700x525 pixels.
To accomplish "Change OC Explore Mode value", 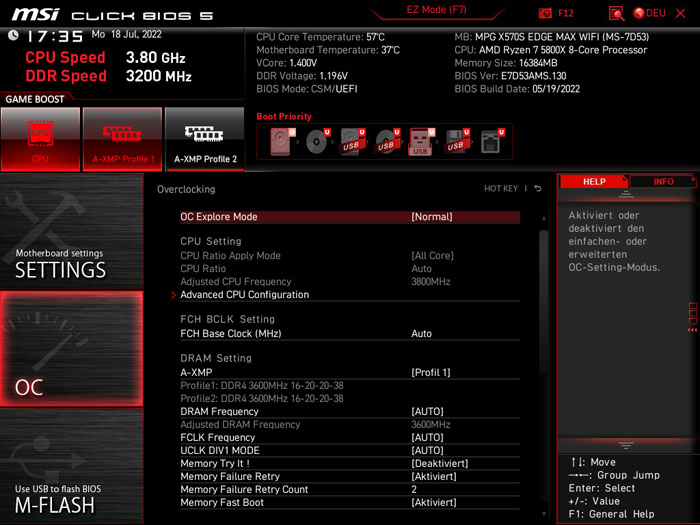I will [x=350, y=217].
